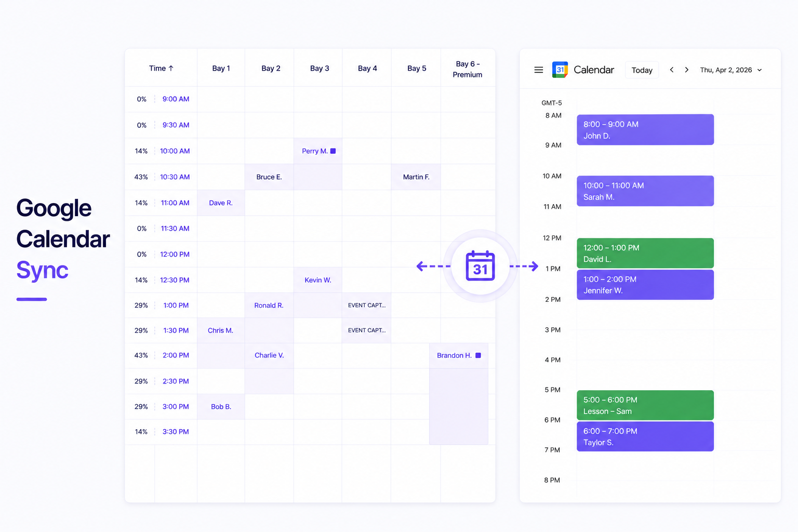Viewport: 798px width, 532px height.
Task: Click the 2:00 PM time slot link
Action: [x=176, y=355]
